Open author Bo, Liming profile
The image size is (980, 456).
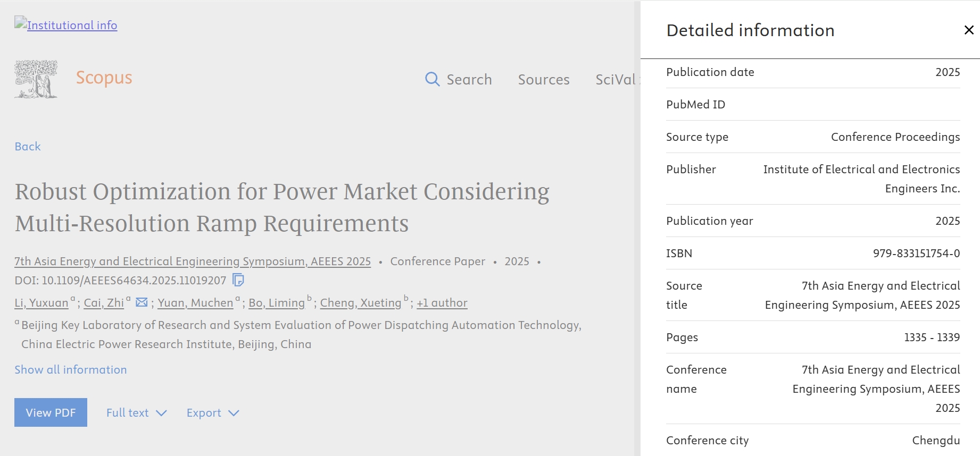click(276, 303)
